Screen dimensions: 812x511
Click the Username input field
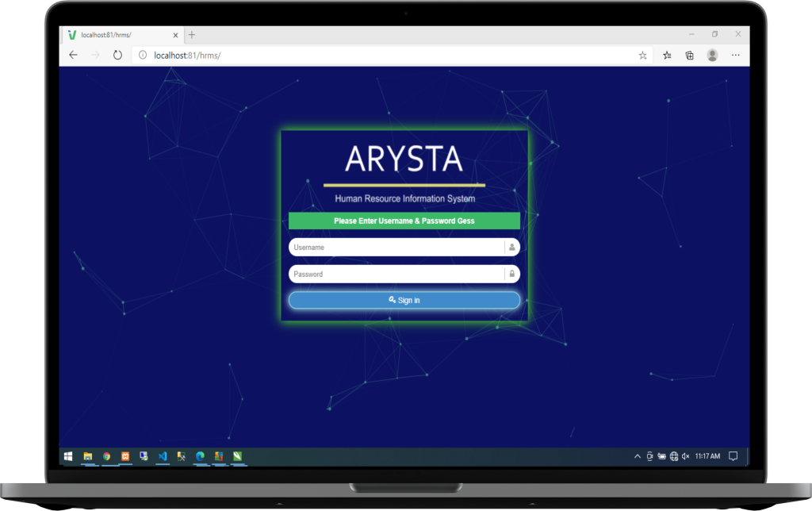404,248
